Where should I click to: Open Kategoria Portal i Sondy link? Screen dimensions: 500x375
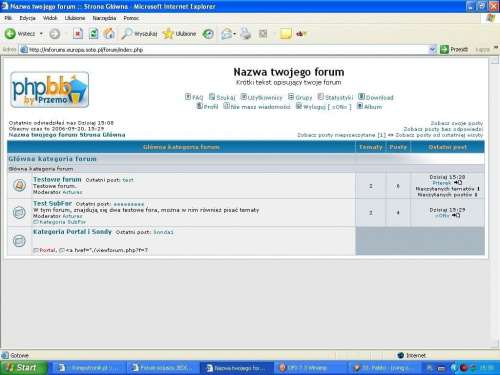(72, 231)
